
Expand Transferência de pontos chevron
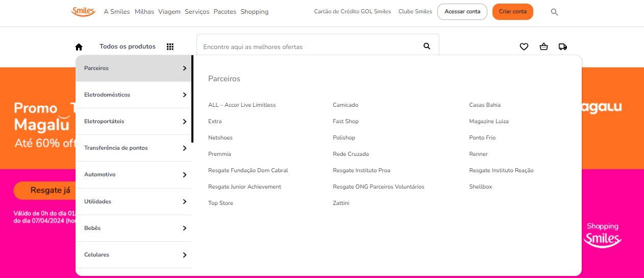[x=185, y=148]
